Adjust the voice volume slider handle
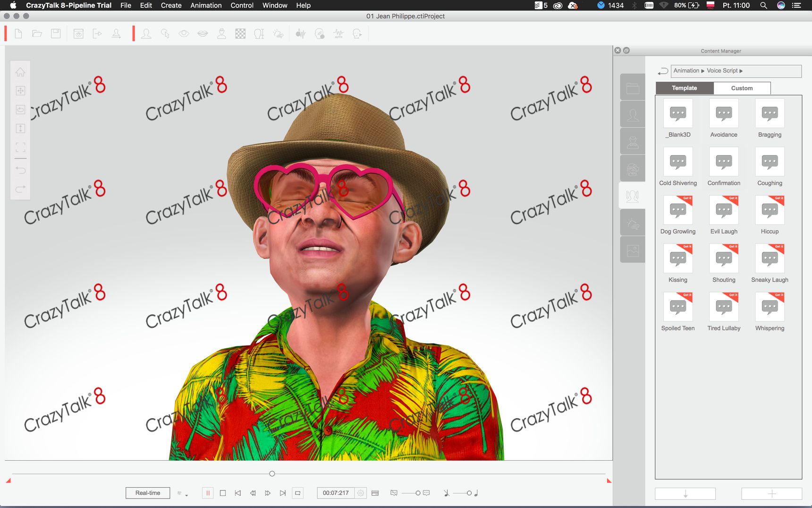 click(x=418, y=493)
